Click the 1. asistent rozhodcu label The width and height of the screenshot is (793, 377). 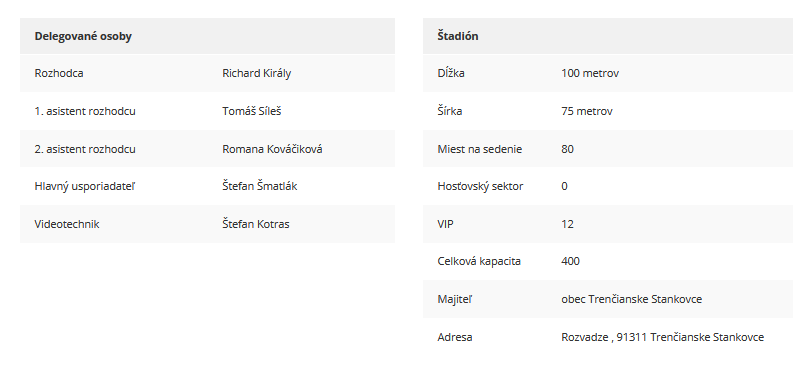[85, 111]
